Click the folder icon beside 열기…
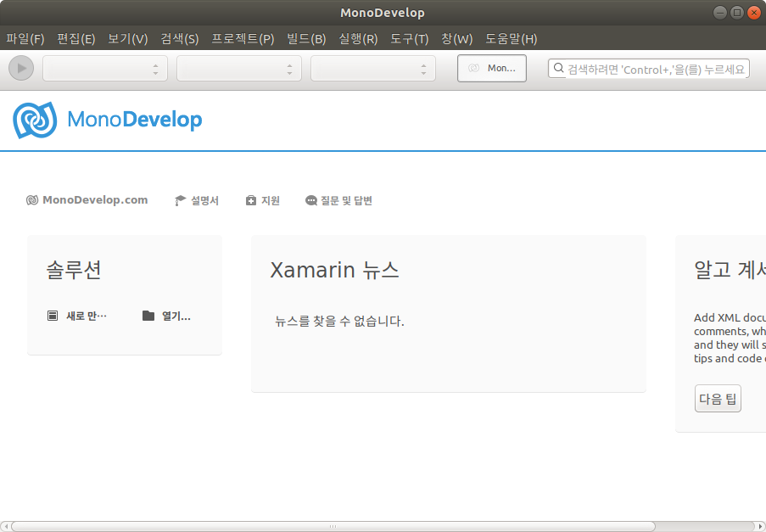The height and width of the screenshot is (532, 766). (x=148, y=316)
